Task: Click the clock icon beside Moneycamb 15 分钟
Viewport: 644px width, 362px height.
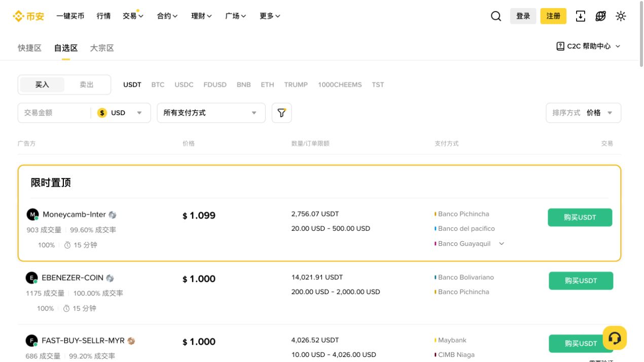Action: (x=67, y=245)
